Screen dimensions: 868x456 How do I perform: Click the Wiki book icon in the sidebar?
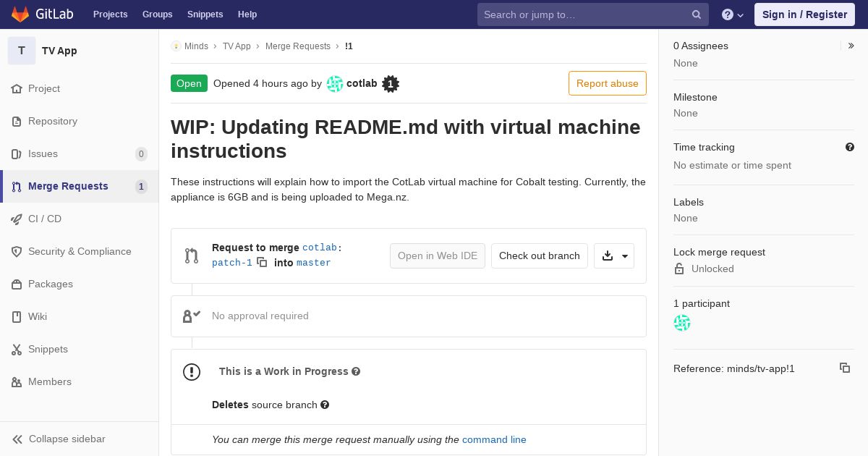[x=17, y=317]
